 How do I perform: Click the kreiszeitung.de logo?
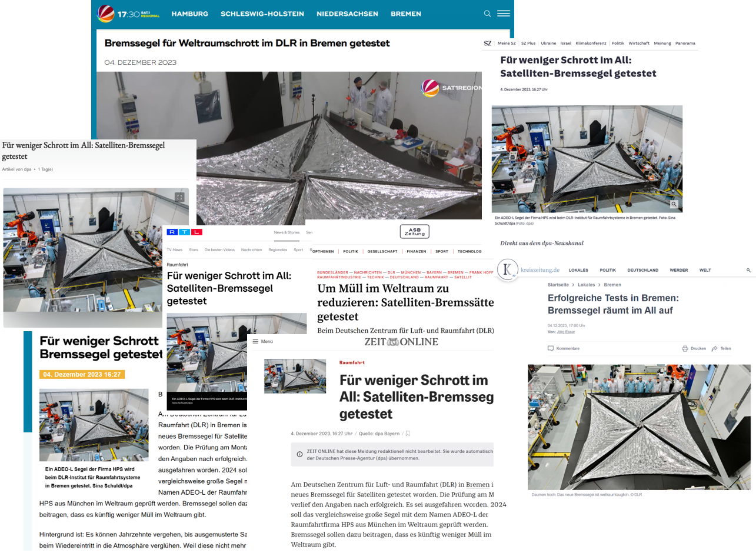pyautogui.click(x=528, y=269)
